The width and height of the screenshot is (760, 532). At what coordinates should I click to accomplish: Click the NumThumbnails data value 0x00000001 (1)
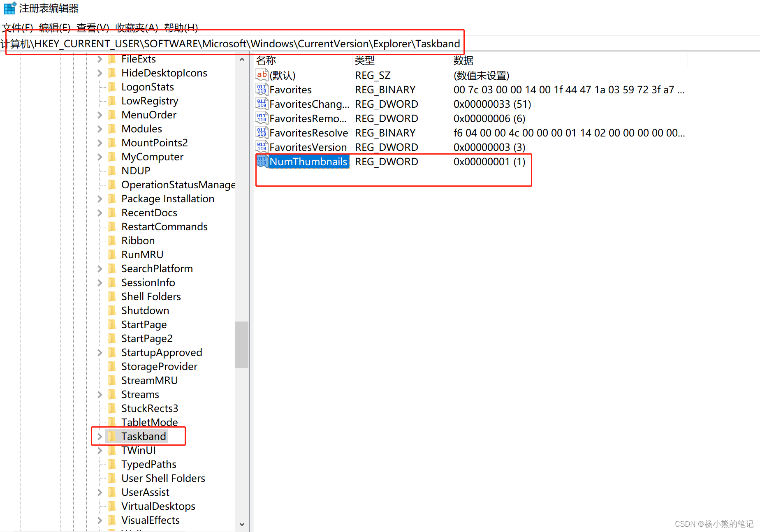coord(489,162)
